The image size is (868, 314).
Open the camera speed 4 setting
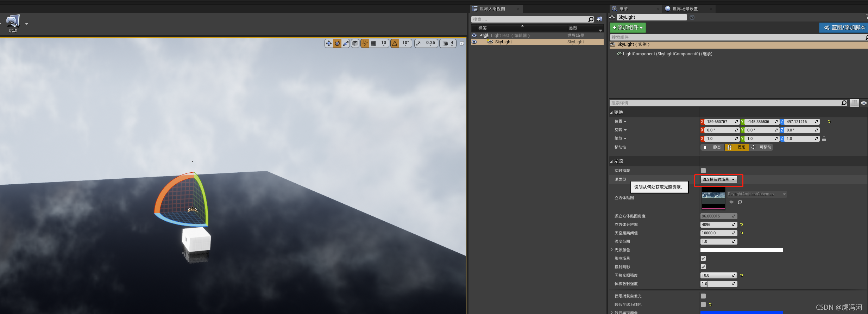pos(448,43)
